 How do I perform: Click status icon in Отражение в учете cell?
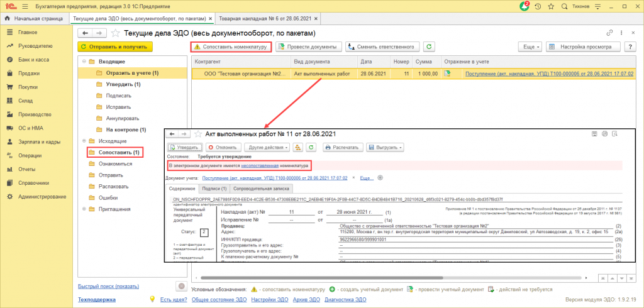tap(447, 74)
